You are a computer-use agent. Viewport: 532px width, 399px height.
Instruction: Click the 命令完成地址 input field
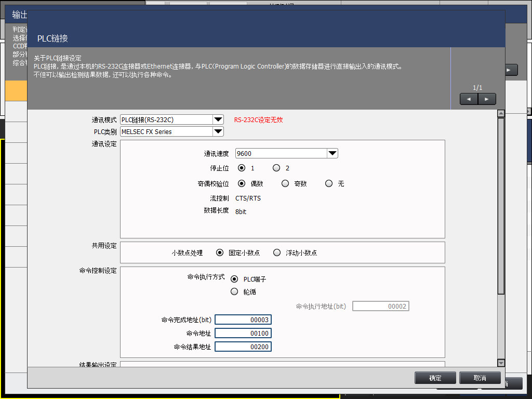pos(243,320)
